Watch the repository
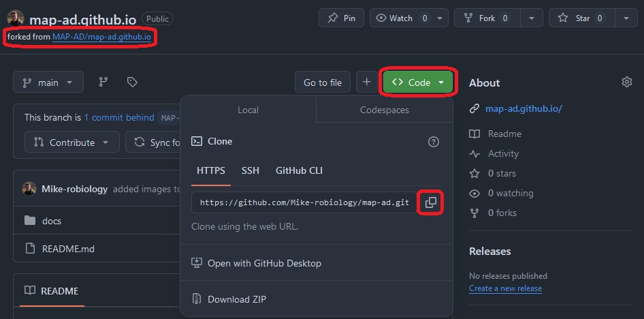The height and width of the screenshot is (319, 644). point(400,18)
